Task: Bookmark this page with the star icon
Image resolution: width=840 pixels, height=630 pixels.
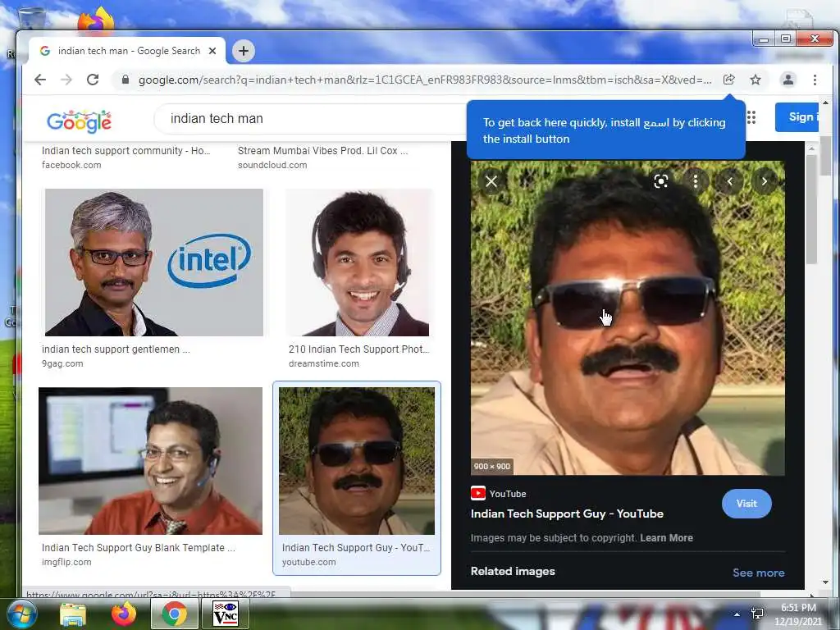Action: 756,80
